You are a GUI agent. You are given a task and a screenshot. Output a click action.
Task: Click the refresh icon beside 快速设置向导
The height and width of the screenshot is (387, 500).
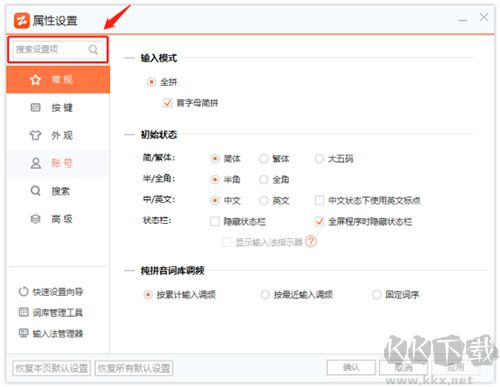coord(24,291)
